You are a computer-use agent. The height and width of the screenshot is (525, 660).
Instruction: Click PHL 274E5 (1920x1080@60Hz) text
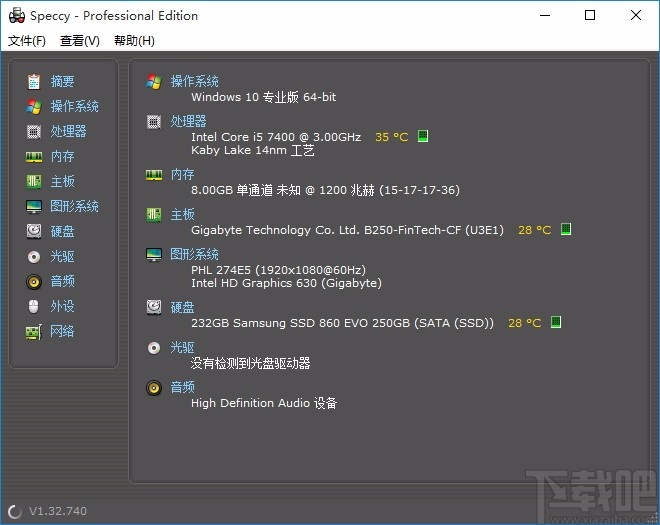tap(278, 270)
